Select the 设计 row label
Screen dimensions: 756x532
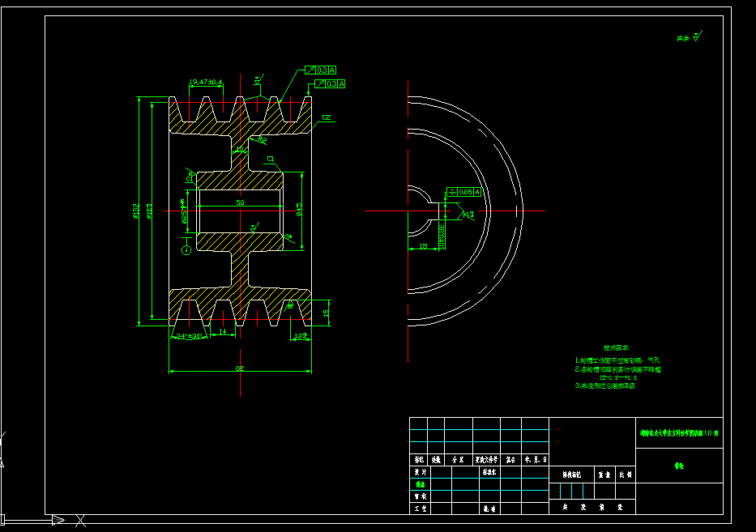coord(420,472)
